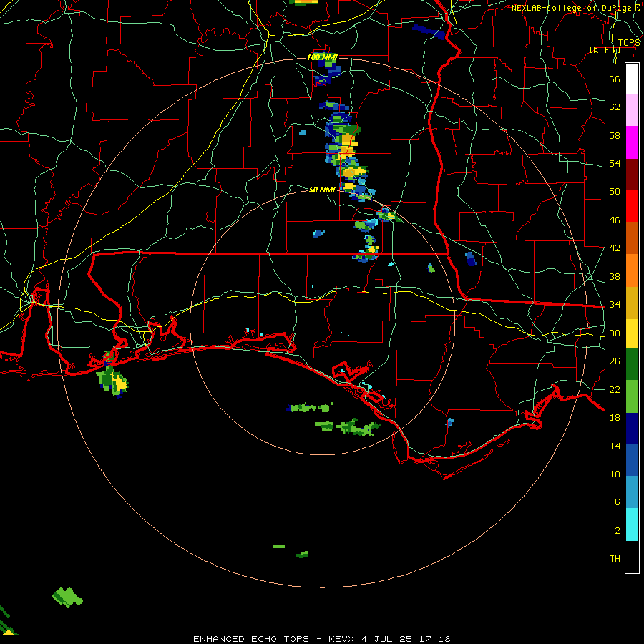Click the 62 legend value
Screen dimensions: 644x644
click(x=615, y=107)
